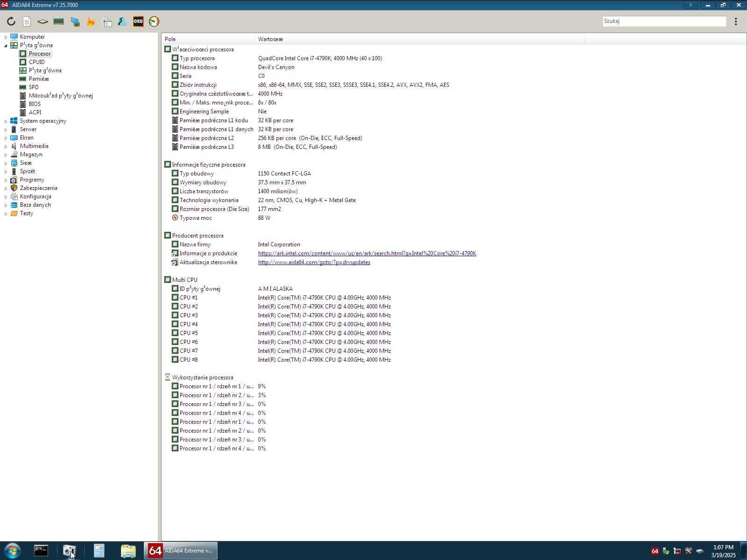Expand the Magazyn tree node

click(6, 154)
